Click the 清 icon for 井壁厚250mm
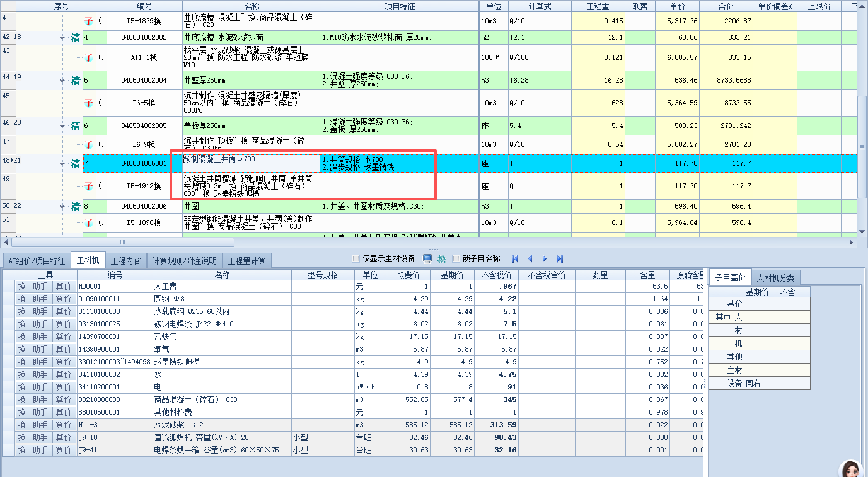868x477 pixels. (x=76, y=81)
